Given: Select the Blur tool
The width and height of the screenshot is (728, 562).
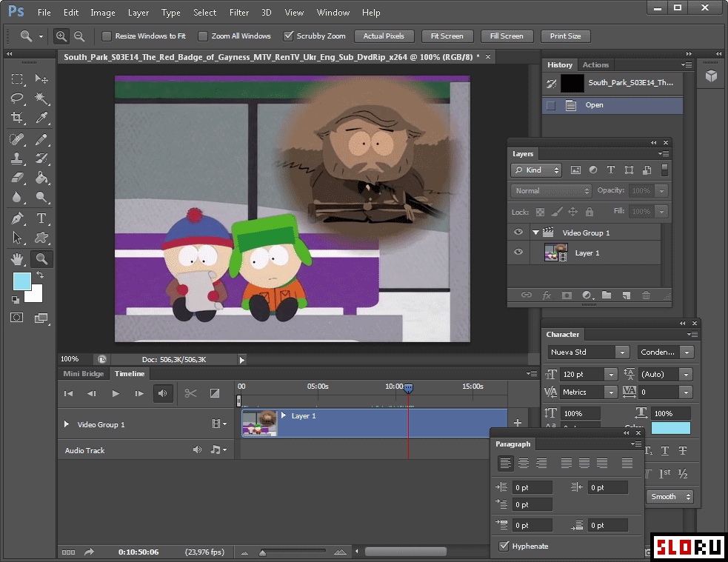Looking at the screenshot, I should click(17, 197).
